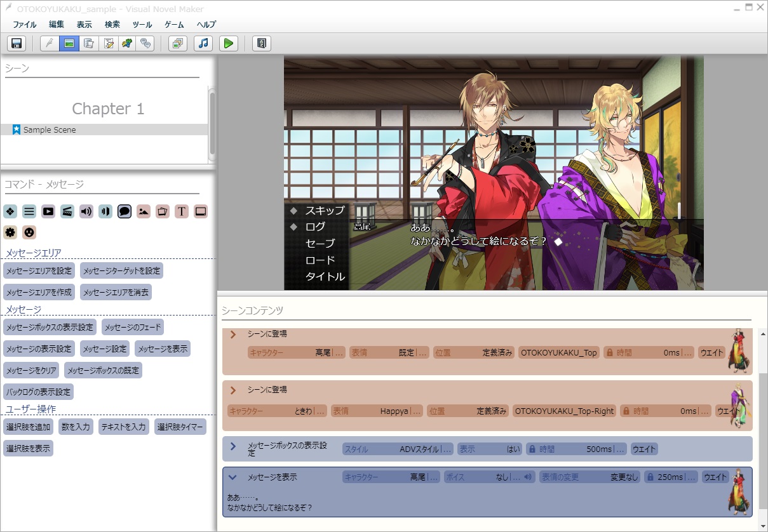The width and height of the screenshot is (768, 532).
Task: Expand the シーンに登場 row with ときわ
Action: [233, 390]
